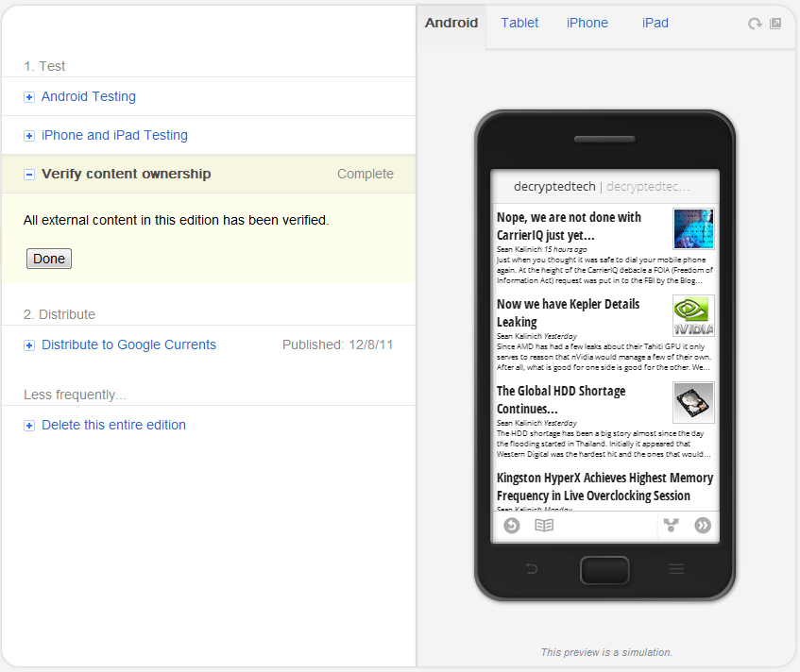Screen dimensions: 800x672
Task: Tap the open book sections icon
Action: click(x=544, y=525)
